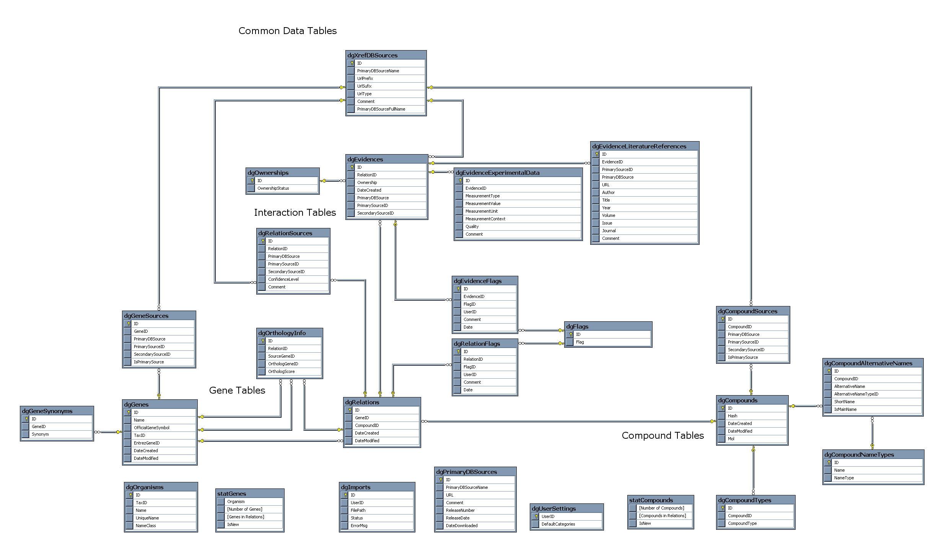Select the NameType column in dgCompoundNameTypes
The image size is (949, 560).
tap(873, 478)
